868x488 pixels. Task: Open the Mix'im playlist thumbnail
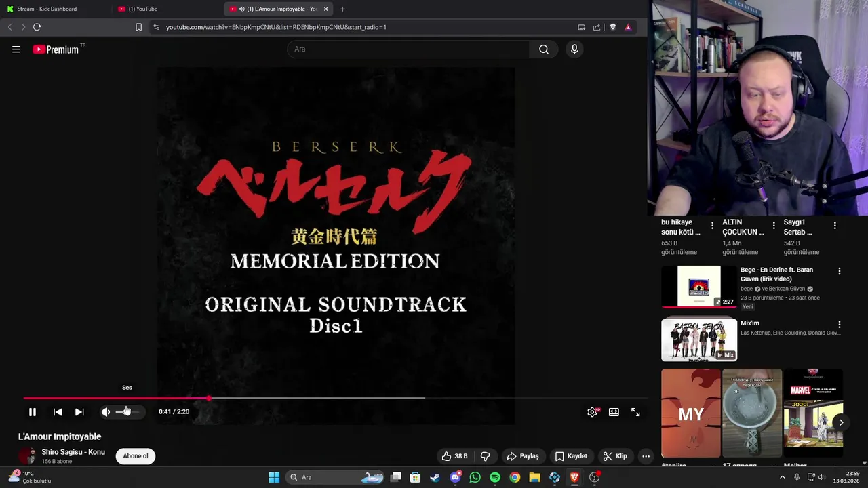tap(699, 340)
